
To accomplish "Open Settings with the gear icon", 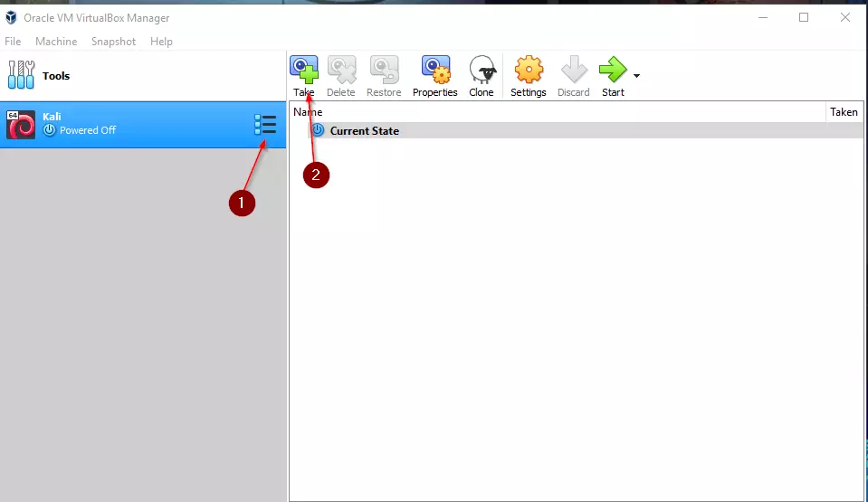I will [x=529, y=70].
